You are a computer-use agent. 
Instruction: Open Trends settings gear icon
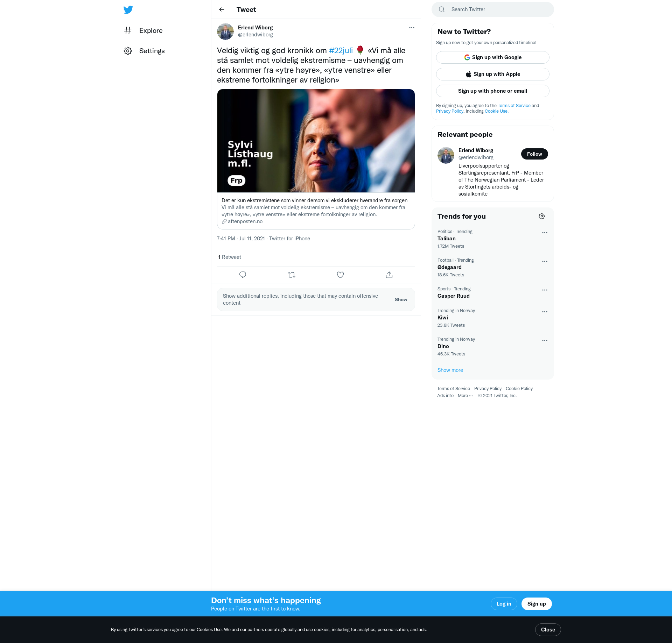(x=542, y=216)
